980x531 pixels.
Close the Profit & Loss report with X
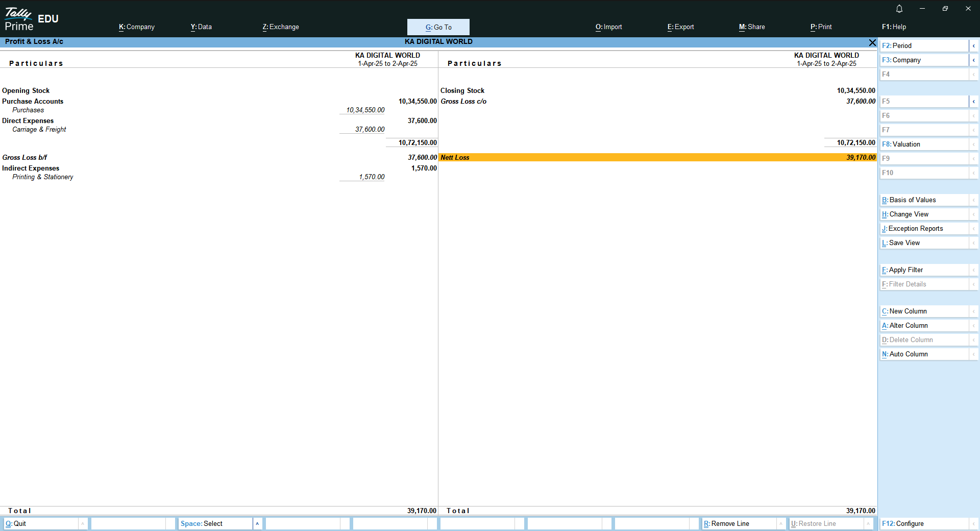tap(872, 42)
